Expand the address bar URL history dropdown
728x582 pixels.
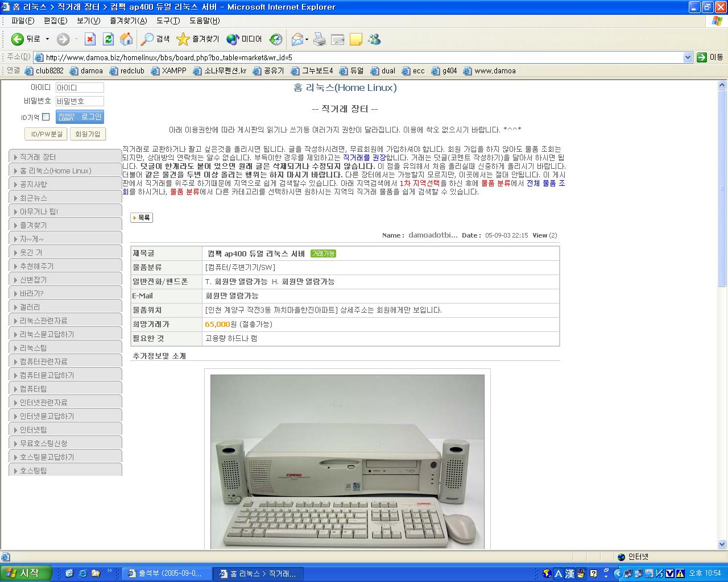tap(688, 57)
